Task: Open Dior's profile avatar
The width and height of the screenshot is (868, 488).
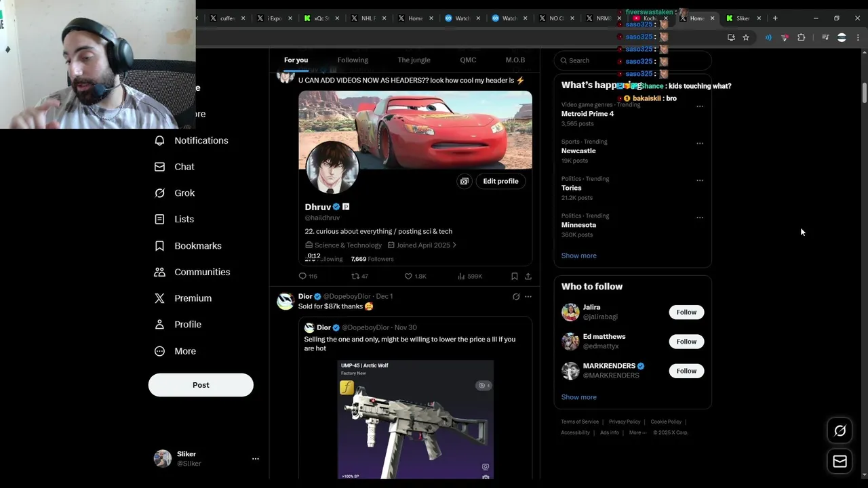Action: (x=285, y=301)
